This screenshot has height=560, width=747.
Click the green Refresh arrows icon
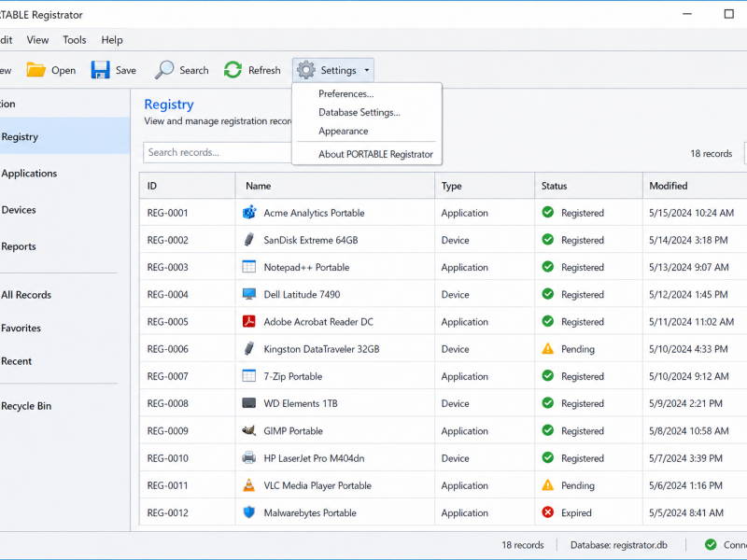233,70
